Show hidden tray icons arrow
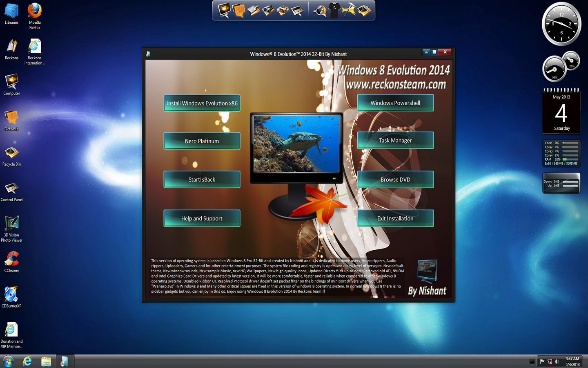588x368 pixels. pos(532,361)
